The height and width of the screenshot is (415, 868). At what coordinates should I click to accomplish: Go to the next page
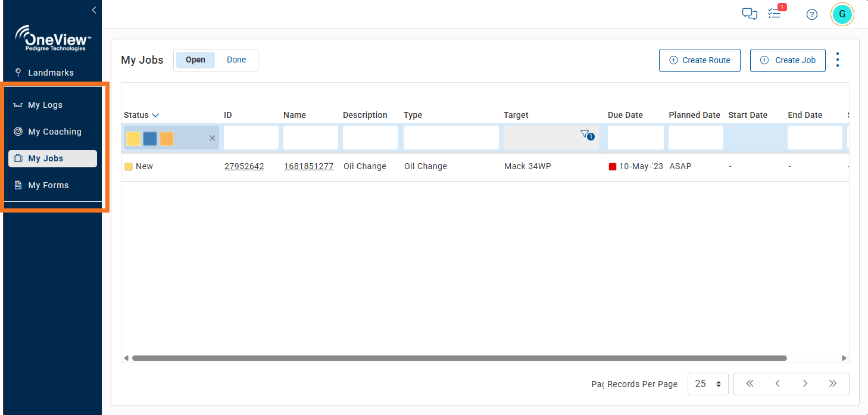[x=805, y=383]
